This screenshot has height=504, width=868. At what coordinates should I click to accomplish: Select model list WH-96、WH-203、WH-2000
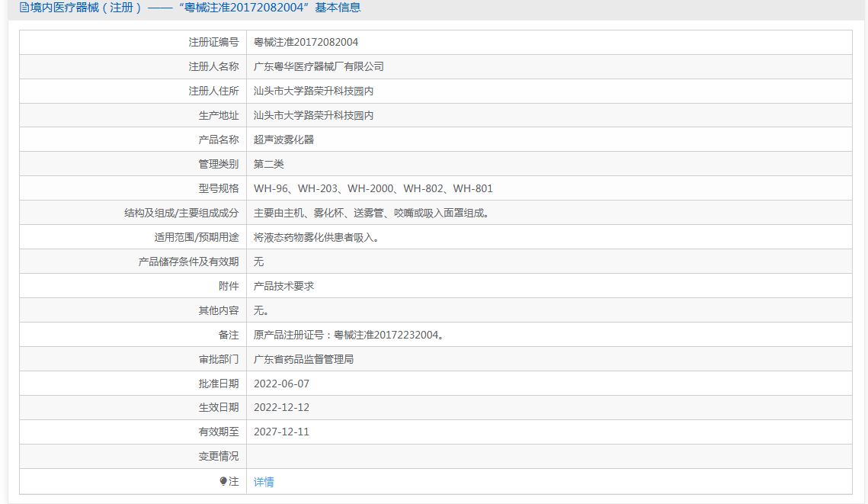373,188
